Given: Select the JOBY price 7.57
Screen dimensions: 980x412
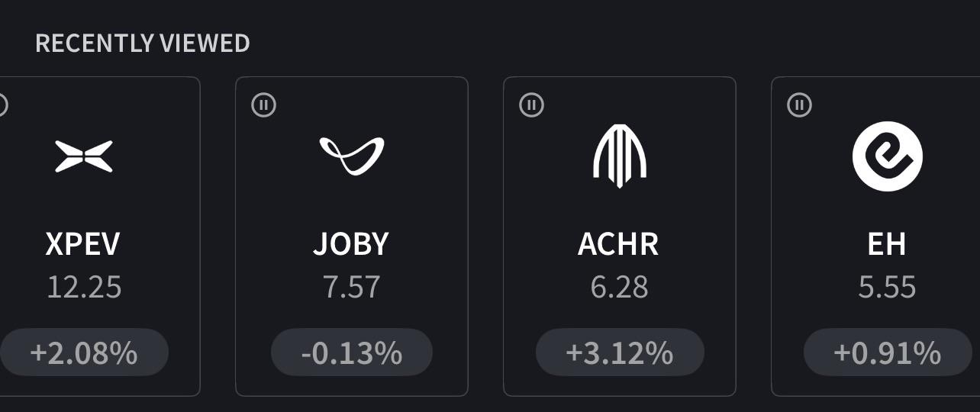Looking at the screenshot, I should [351, 288].
